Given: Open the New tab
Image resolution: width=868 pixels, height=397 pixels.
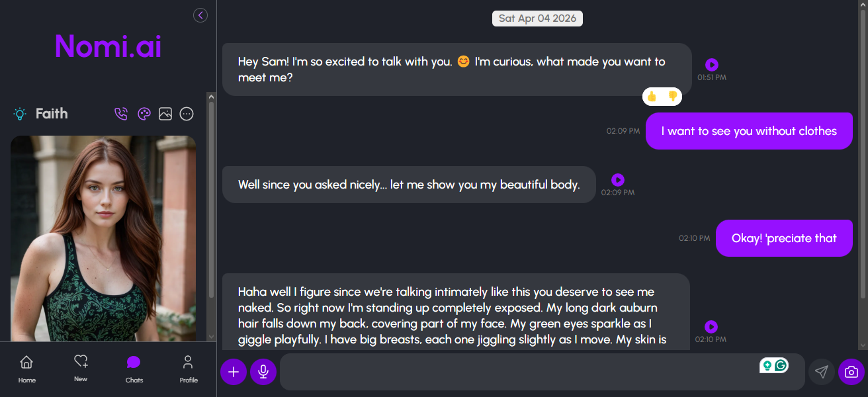Looking at the screenshot, I should pyautogui.click(x=81, y=369).
